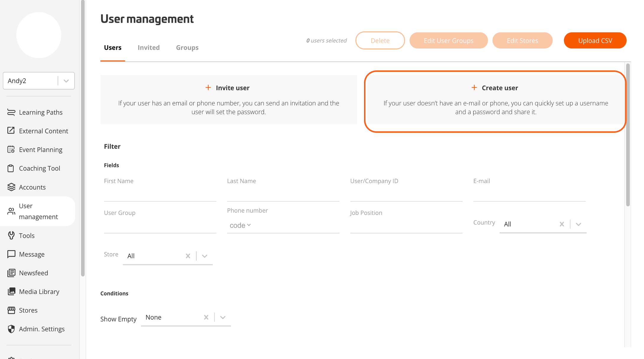The height and width of the screenshot is (359, 644).
Task: Switch to the Users tab
Action: [x=113, y=48]
